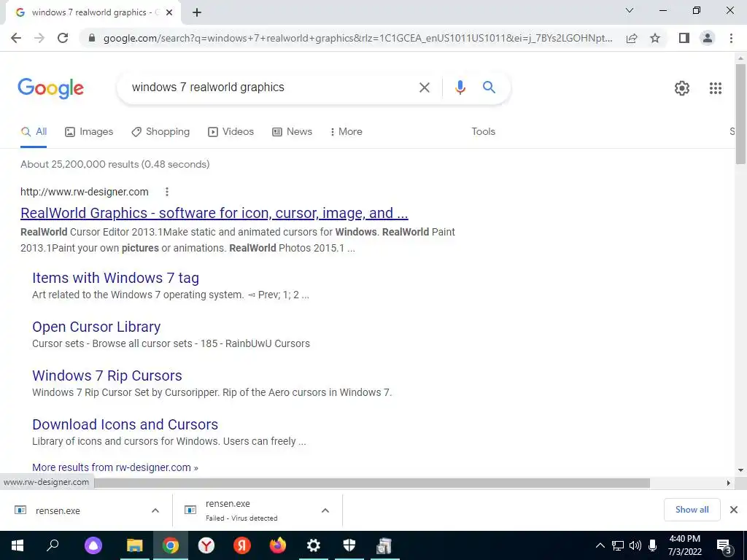Open the RealWorld Graphics result link
747x560 pixels.
(214, 213)
